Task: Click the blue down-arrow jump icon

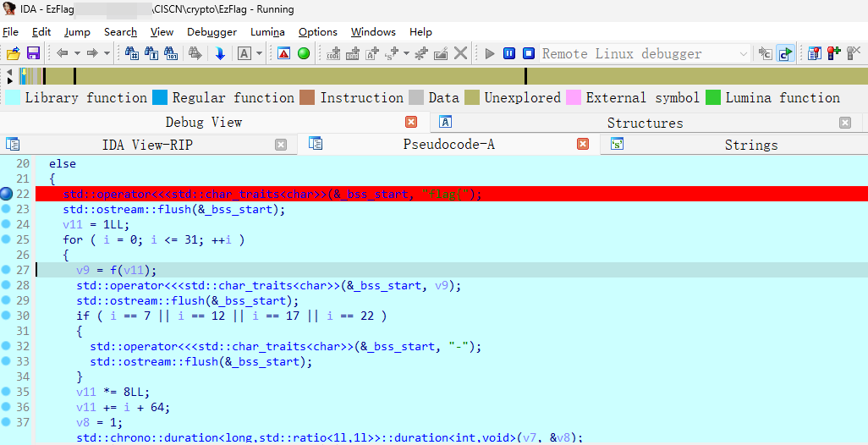Action: 220,53
